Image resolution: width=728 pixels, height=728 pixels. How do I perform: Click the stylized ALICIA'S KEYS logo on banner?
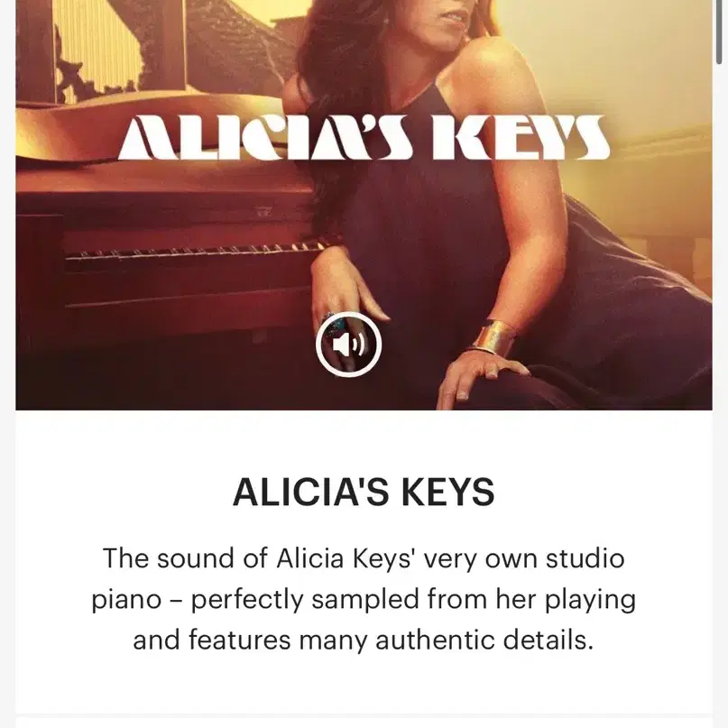[x=363, y=137]
